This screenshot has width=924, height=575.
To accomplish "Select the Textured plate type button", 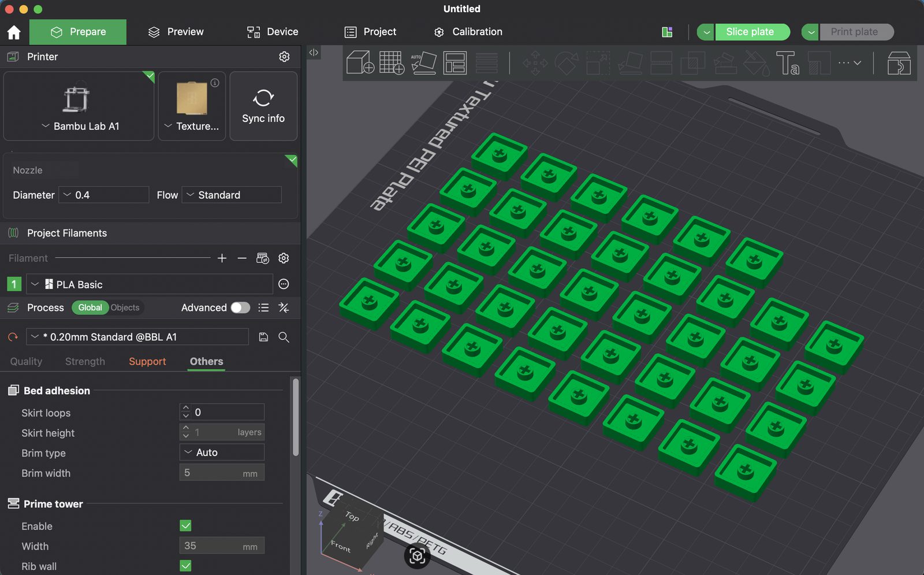I will click(192, 106).
